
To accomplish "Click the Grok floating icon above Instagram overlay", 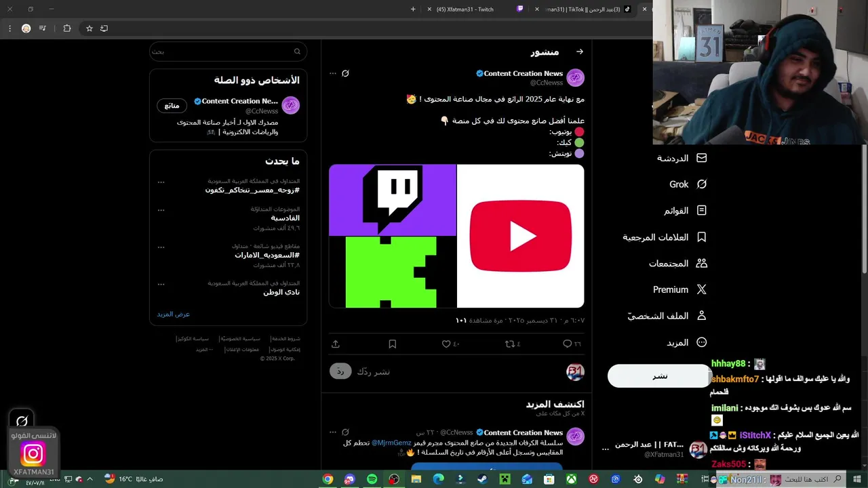I will point(22,421).
